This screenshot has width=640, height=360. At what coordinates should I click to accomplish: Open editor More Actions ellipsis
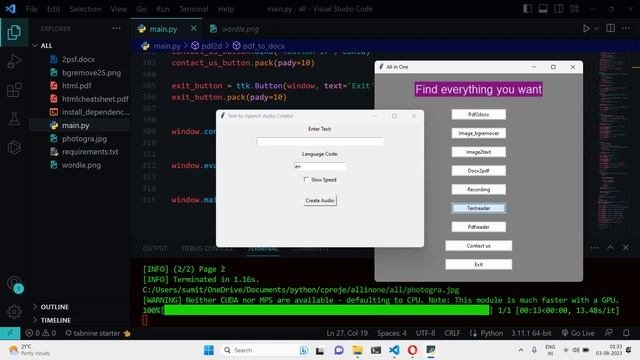click(x=626, y=28)
